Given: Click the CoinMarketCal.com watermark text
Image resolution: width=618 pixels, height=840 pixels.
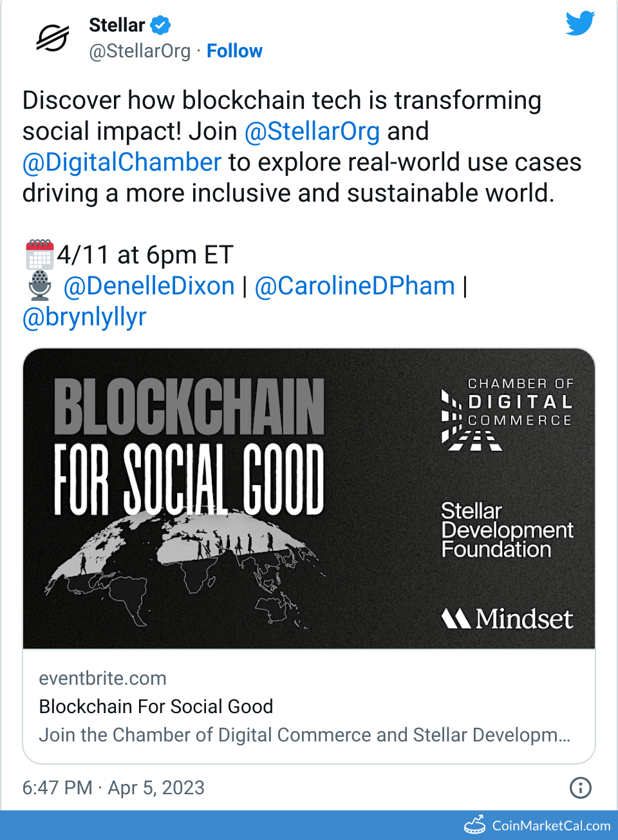Looking at the screenshot, I should coord(551,826).
